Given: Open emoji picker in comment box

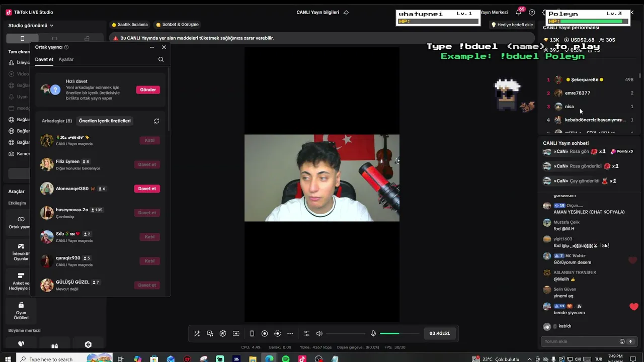Looking at the screenshot, I should point(622,341).
